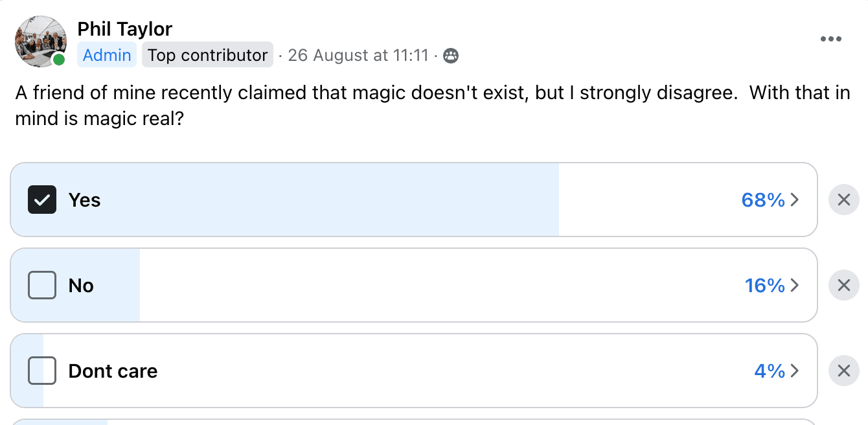
Task: Click the poll question text area
Action: click(324, 105)
